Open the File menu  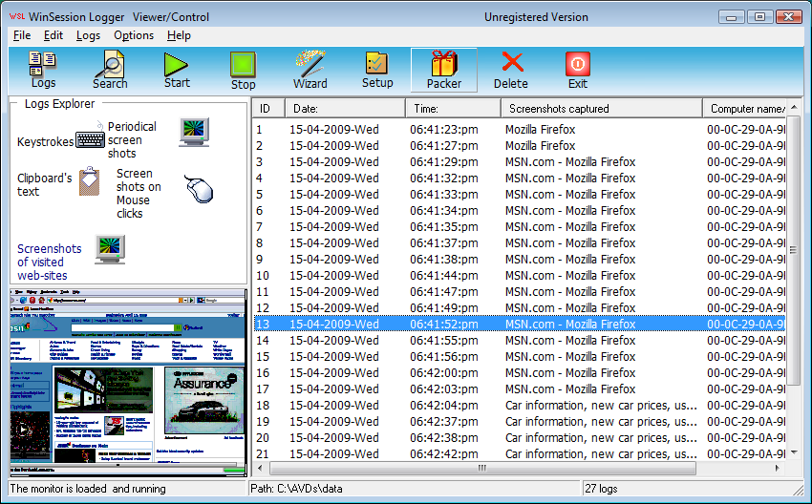click(22, 35)
